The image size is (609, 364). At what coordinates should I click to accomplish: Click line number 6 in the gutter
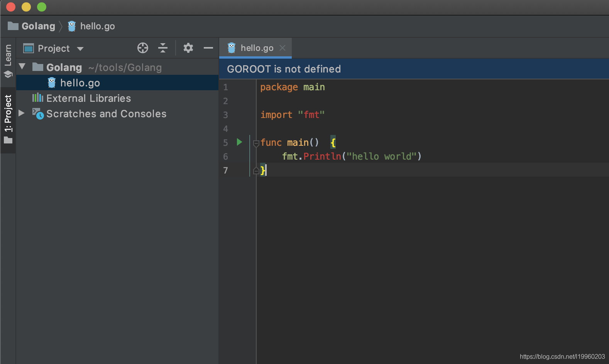(x=225, y=157)
